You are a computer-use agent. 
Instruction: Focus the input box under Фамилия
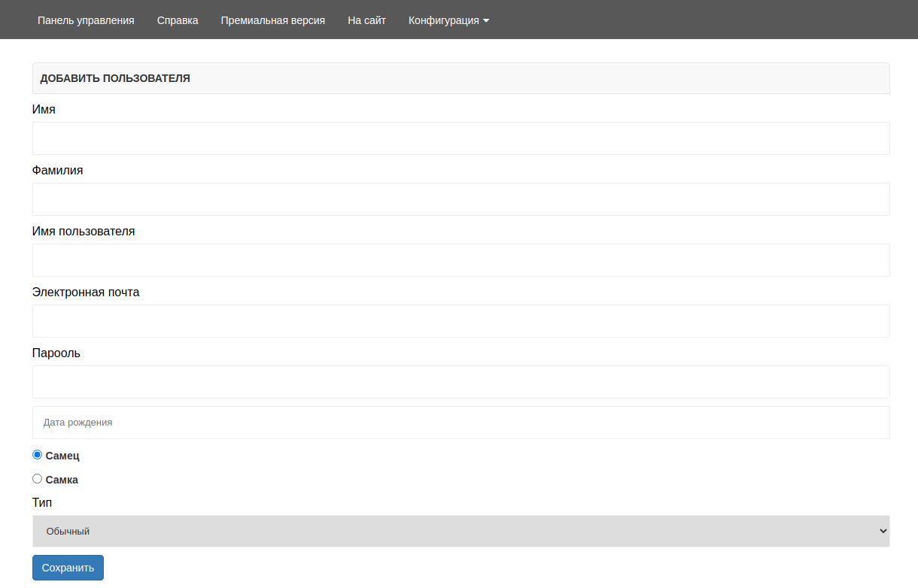pyautogui.click(x=461, y=199)
